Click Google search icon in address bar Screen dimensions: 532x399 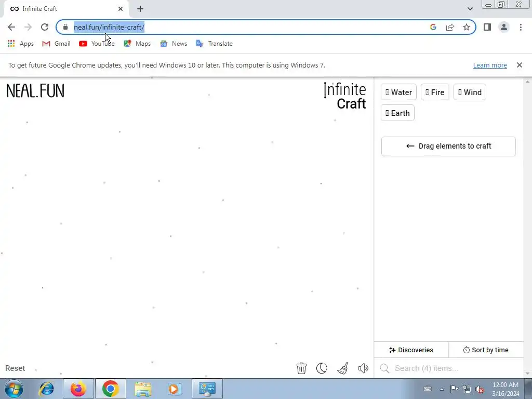(x=433, y=27)
